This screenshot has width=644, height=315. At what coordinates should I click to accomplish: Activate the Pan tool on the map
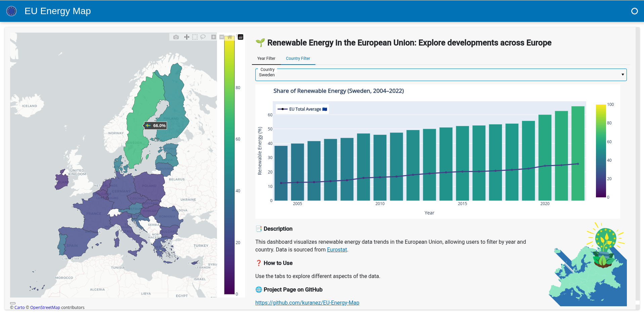(187, 37)
